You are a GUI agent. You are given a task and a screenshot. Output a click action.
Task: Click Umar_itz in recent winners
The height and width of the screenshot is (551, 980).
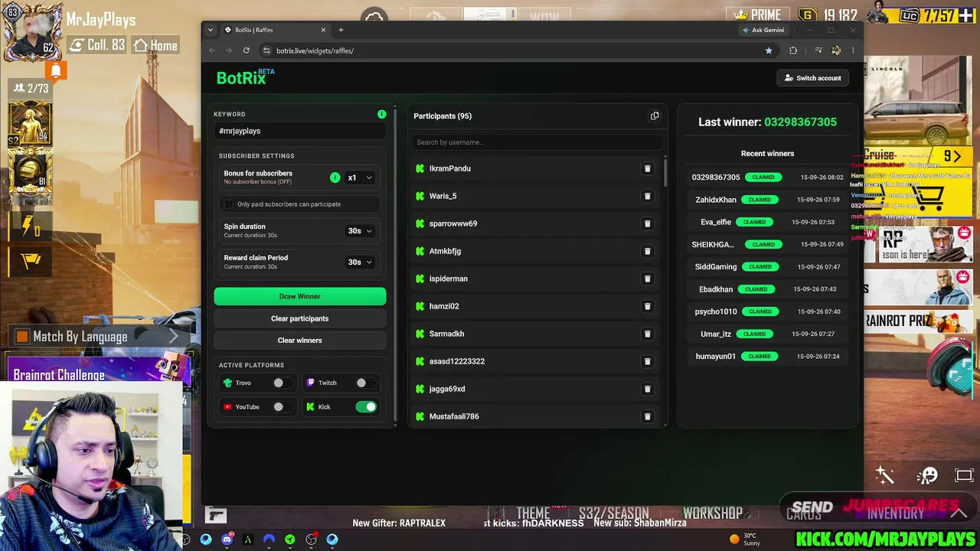point(716,334)
